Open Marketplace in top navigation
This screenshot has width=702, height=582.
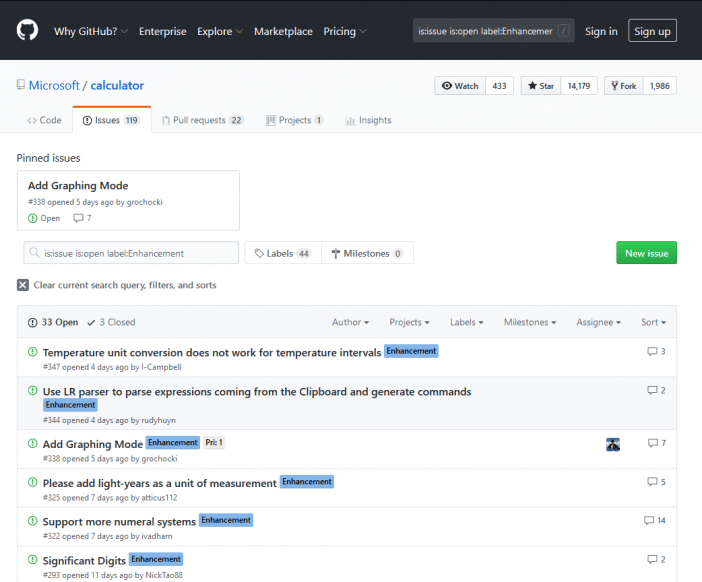pos(283,31)
